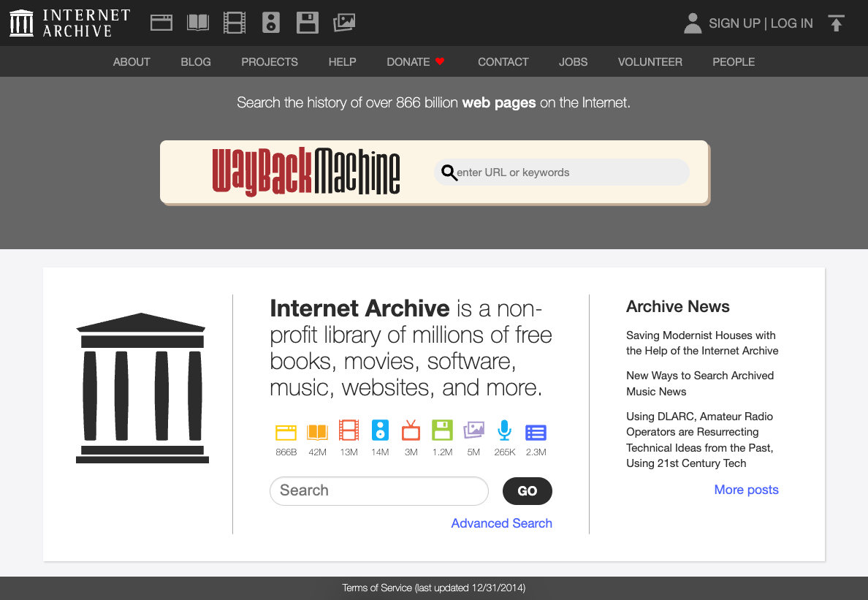
Task: Click the '13M' count label
Action: point(349,452)
